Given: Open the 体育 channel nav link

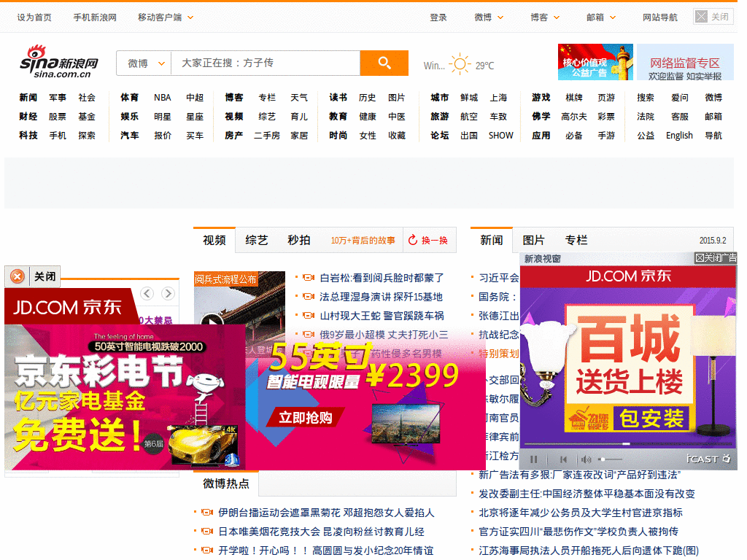Looking at the screenshot, I should pos(129,97).
